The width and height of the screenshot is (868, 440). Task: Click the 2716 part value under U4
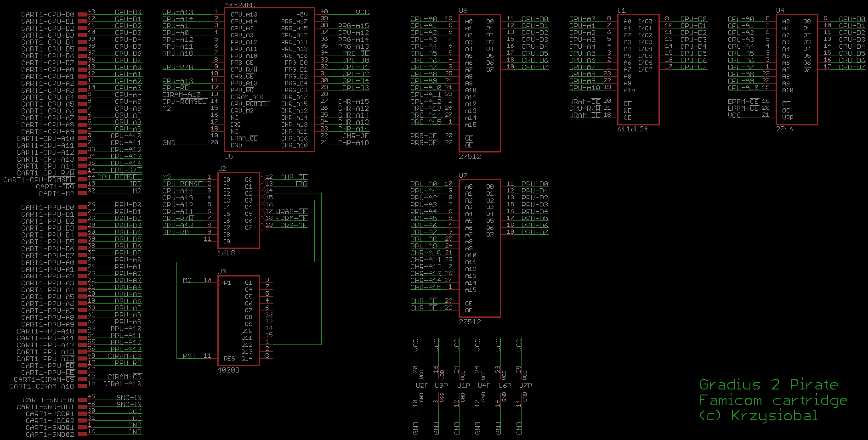785,129
